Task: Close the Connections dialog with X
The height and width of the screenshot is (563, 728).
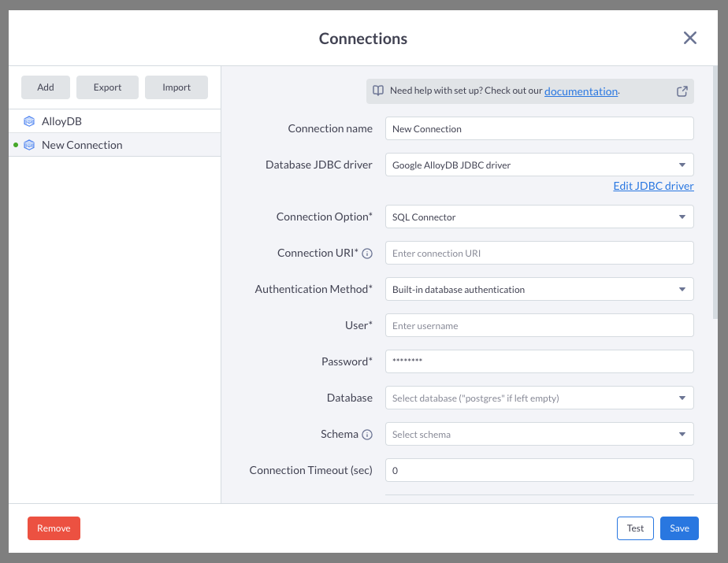Action: (x=690, y=38)
